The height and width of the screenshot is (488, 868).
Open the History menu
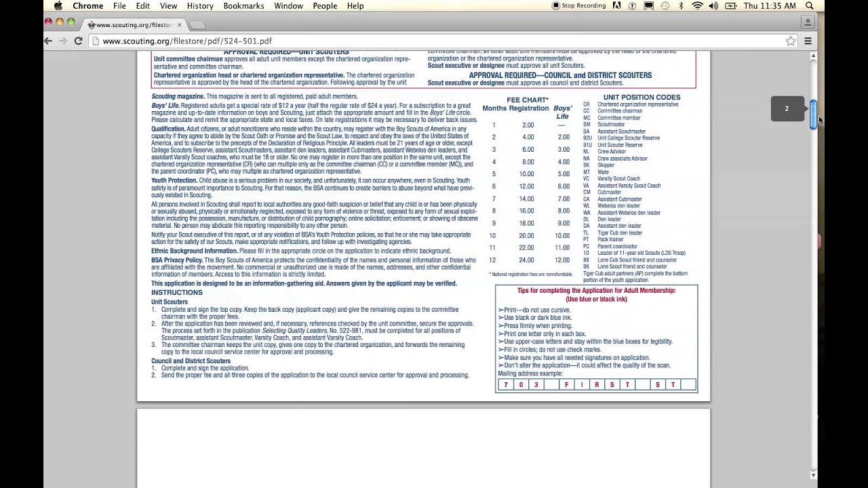[200, 5]
